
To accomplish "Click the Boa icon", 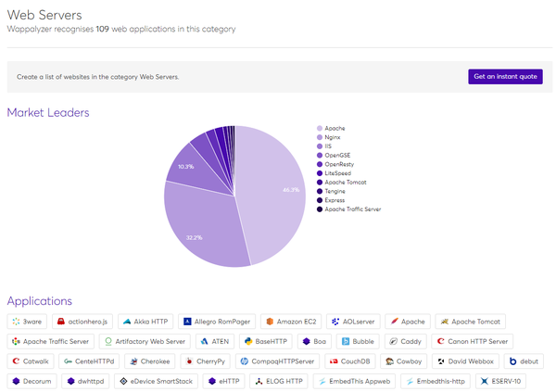I will (307, 341).
